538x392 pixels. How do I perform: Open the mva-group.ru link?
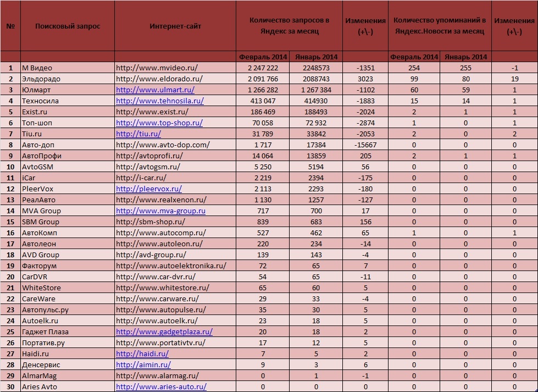[160, 211]
